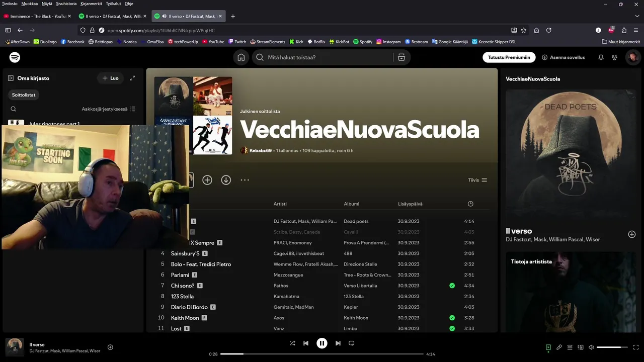
Task: Go to previous track
Action: [306, 343]
